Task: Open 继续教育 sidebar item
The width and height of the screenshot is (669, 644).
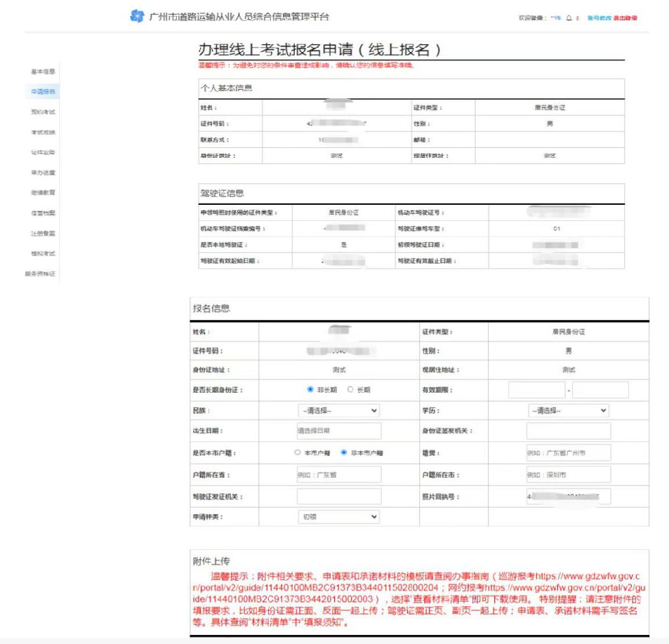Action: [43, 193]
